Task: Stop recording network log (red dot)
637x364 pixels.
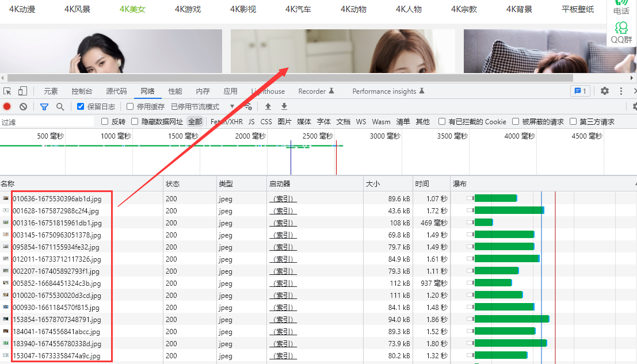Action: [x=7, y=107]
